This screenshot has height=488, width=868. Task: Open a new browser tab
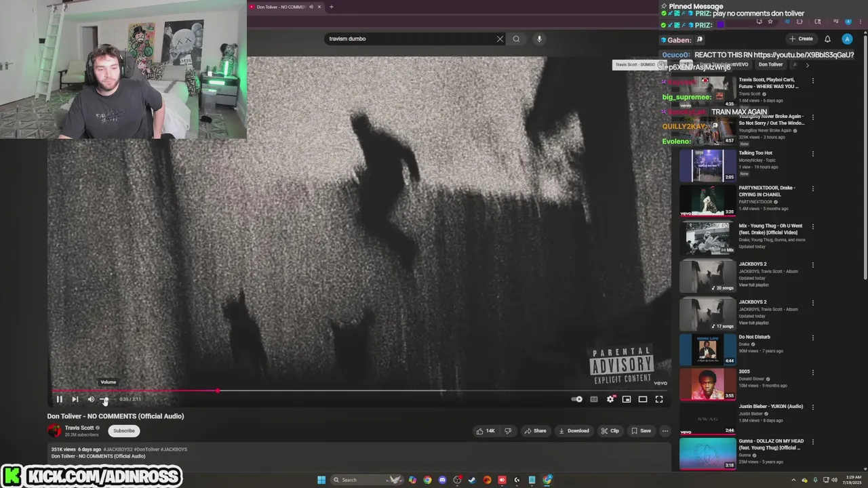(331, 7)
